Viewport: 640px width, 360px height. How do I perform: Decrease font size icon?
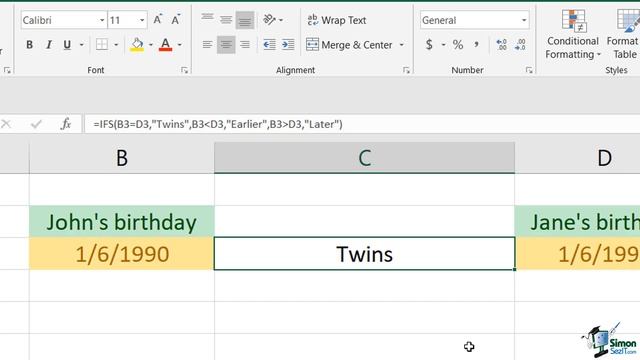(176, 20)
